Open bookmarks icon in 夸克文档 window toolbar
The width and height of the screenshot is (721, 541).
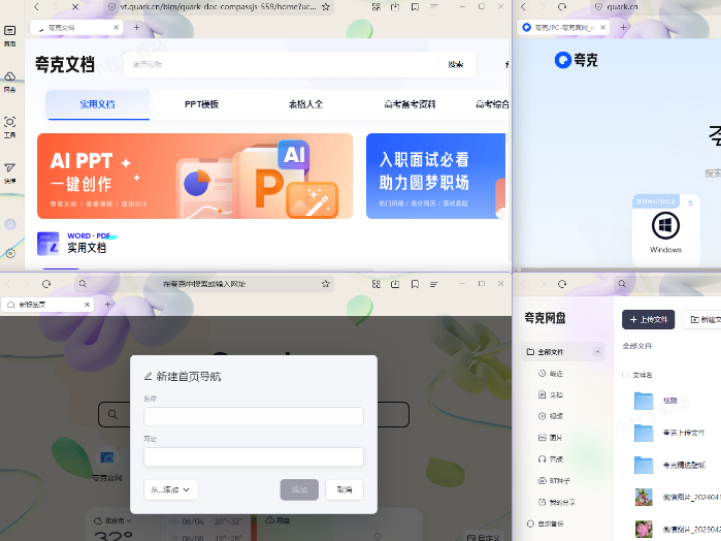pyautogui.click(x=415, y=7)
